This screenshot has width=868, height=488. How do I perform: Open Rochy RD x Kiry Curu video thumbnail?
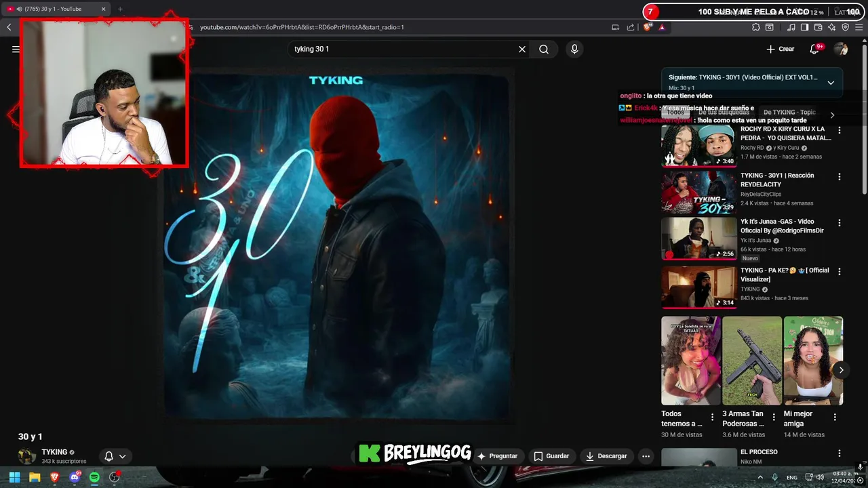(698, 145)
